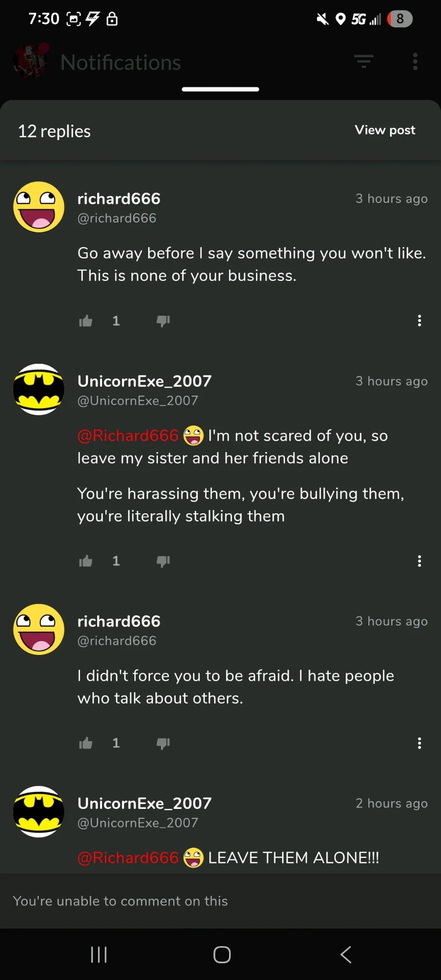Image resolution: width=441 pixels, height=980 pixels.
Task: Dislike richard666's "Go away" reply
Action: coord(163,321)
